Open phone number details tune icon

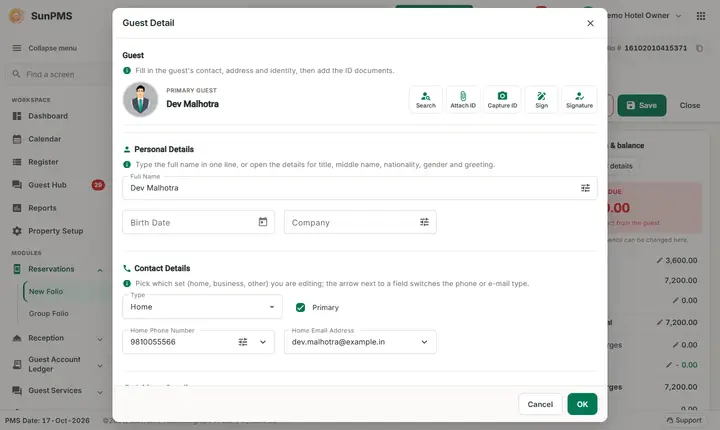click(242, 342)
